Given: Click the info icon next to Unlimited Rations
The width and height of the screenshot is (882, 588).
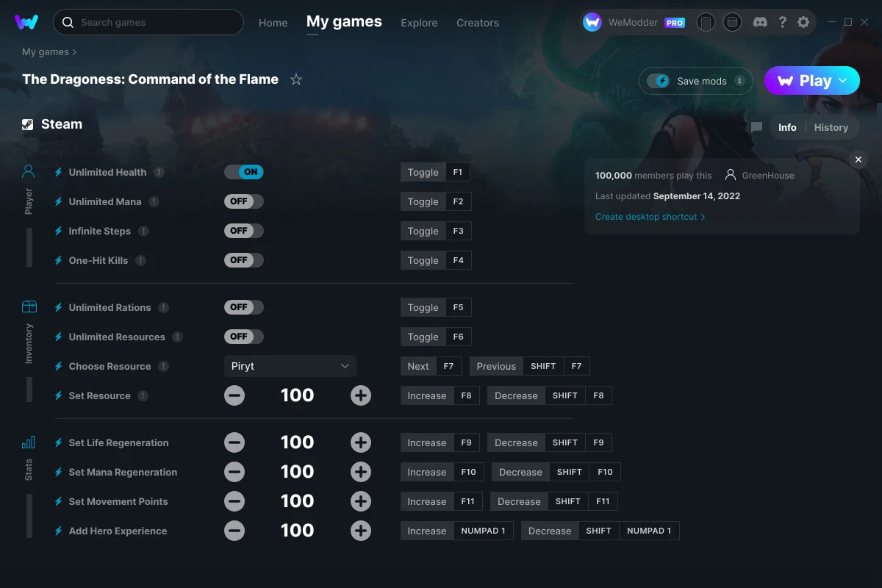Looking at the screenshot, I should 163,307.
